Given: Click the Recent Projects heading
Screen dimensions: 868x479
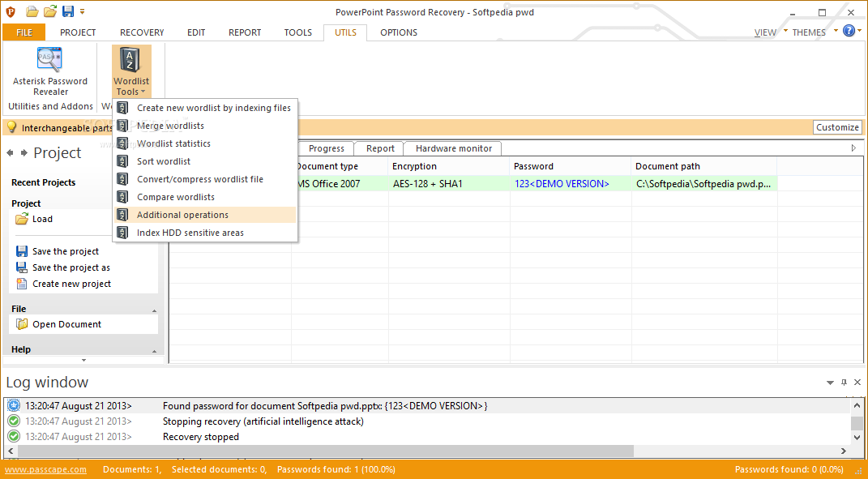Looking at the screenshot, I should click(43, 182).
